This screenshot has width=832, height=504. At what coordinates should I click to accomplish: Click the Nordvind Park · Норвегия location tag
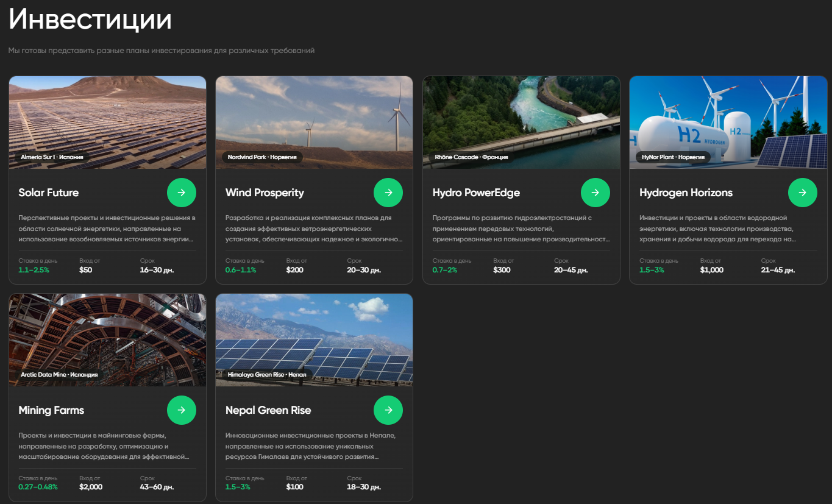(262, 157)
